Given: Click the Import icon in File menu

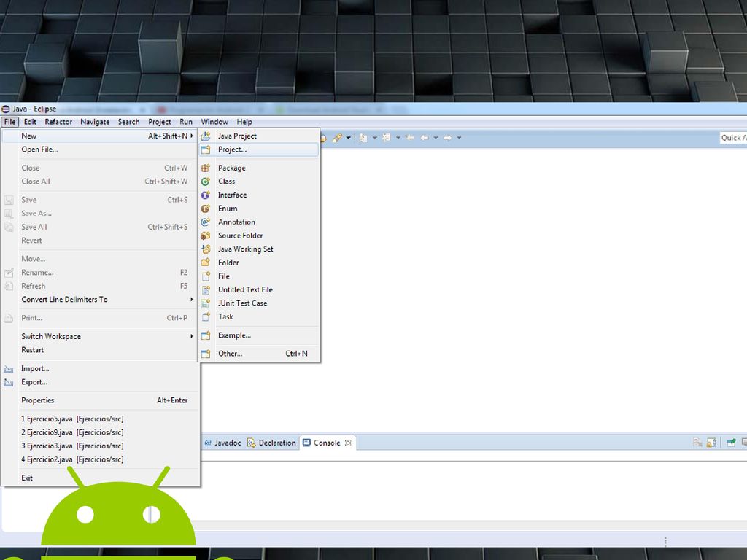Looking at the screenshot, I should click(9, 369).
